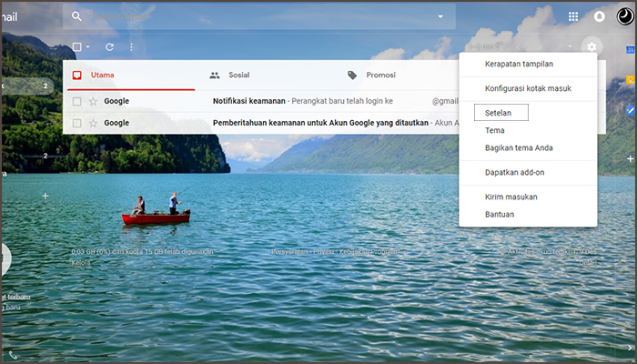Screen dimensions: 637x364
Task: Open the three-dot More options menu
Action: pyautogui.click(x=131, y=47)
